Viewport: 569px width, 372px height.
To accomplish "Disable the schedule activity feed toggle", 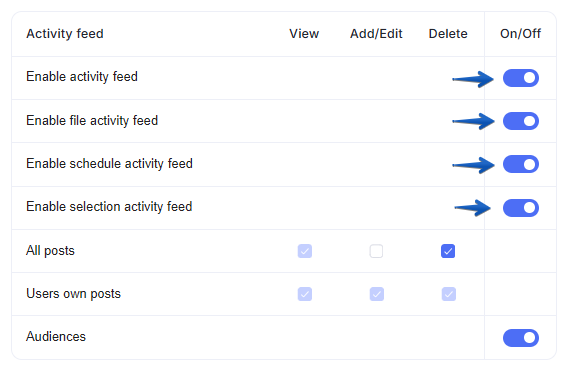I will (520, 164).
